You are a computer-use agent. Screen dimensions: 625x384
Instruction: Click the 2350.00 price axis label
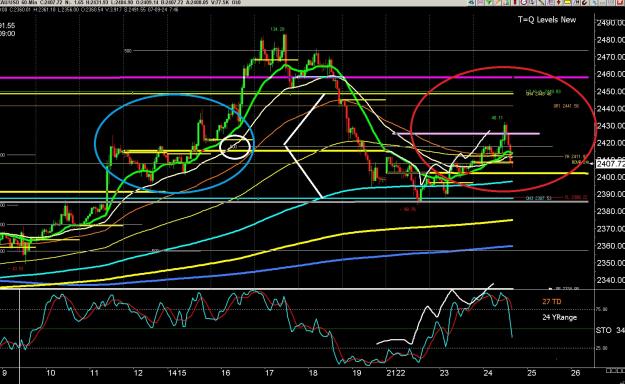610,263
